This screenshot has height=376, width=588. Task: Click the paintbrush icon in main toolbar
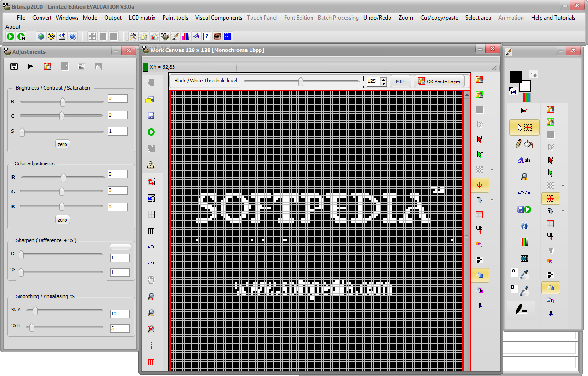pos(175,36)
